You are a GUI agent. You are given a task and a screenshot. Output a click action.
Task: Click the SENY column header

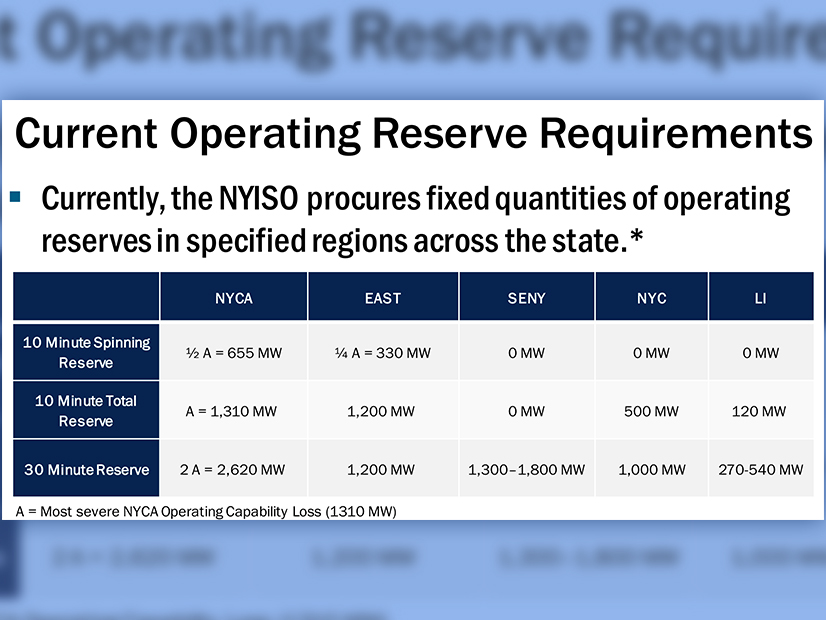click(526, 298)
